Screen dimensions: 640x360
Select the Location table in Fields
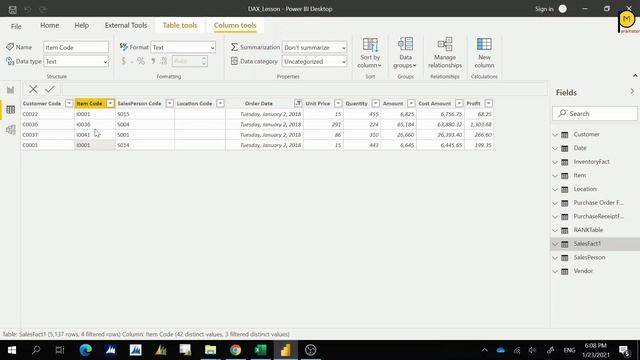pyautogui.click(x=585, y=189)
